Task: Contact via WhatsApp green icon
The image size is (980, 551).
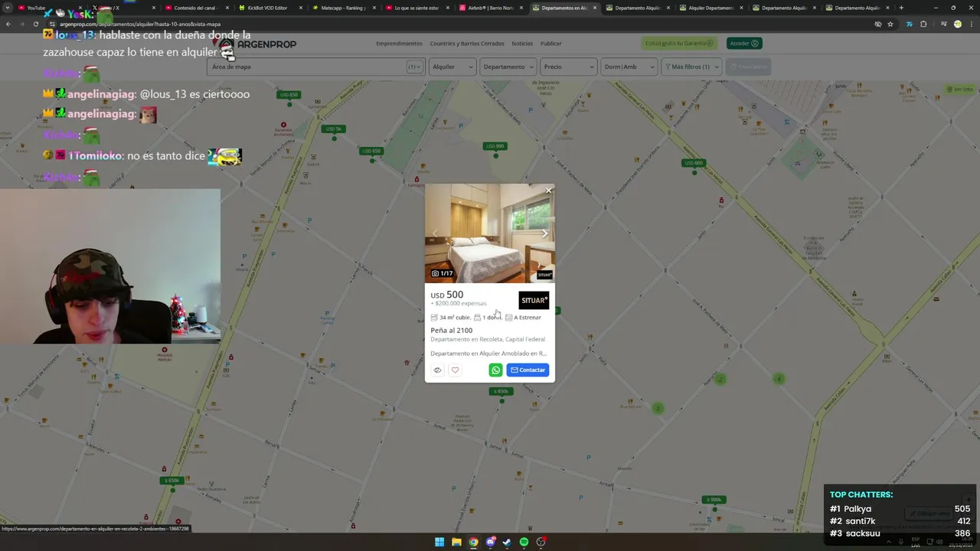Action: tap(495, 370)
